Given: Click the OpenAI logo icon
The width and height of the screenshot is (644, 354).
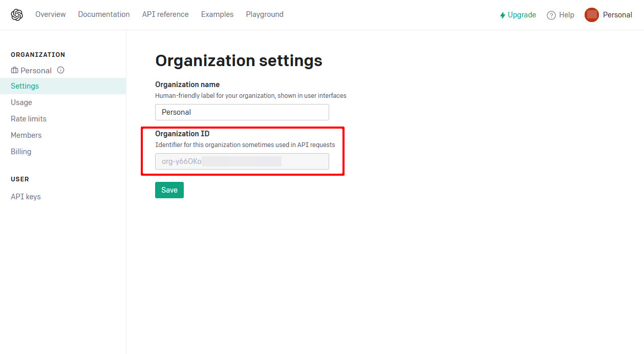Looking at the screenshot, I should pos(17,15).
